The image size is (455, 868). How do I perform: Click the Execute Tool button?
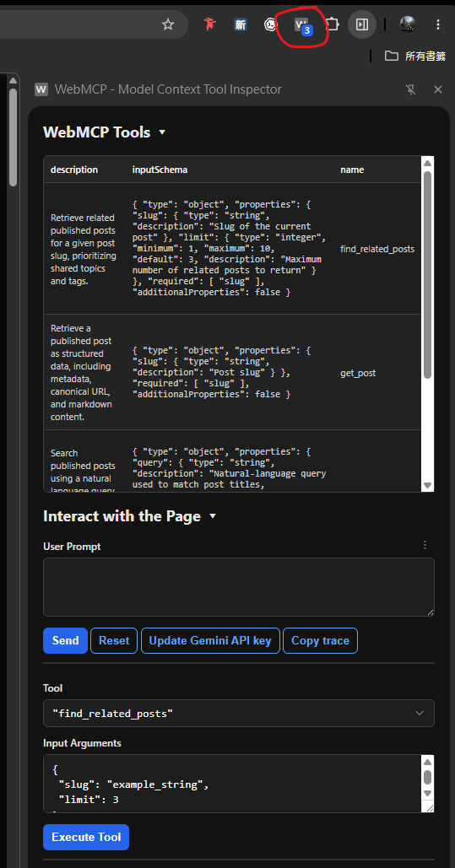[x=86, y=837]
